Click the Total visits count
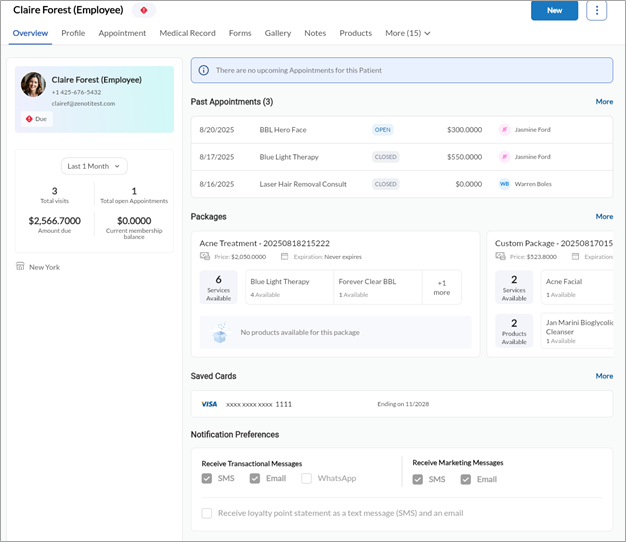 click(x=55, y=191)
